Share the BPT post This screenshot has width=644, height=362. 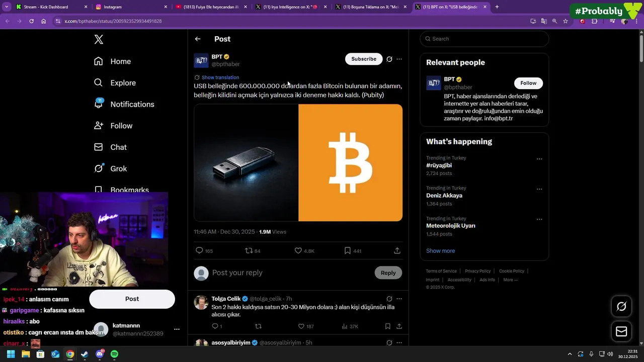click(397, 250)
